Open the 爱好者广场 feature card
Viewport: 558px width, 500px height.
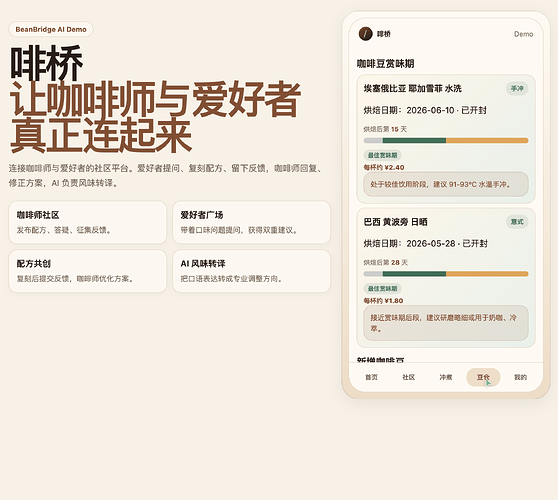coord(252,222)
